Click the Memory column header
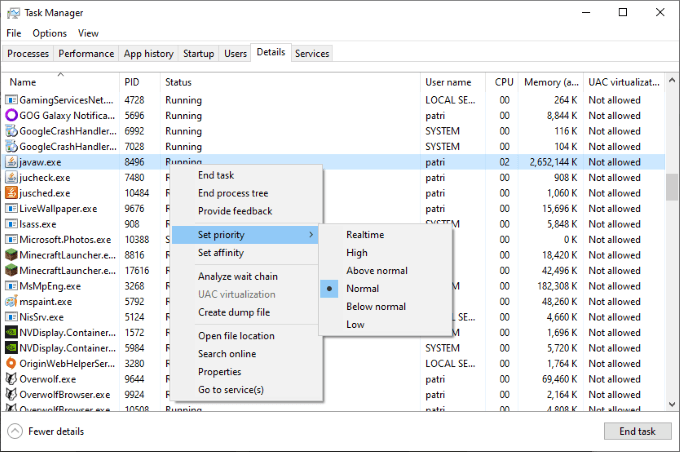 click(551, 82)
